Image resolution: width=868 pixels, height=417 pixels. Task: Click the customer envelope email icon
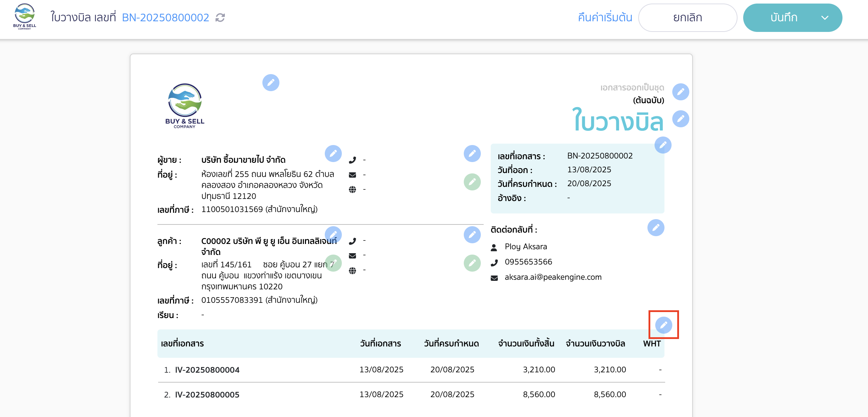point(352,256)
